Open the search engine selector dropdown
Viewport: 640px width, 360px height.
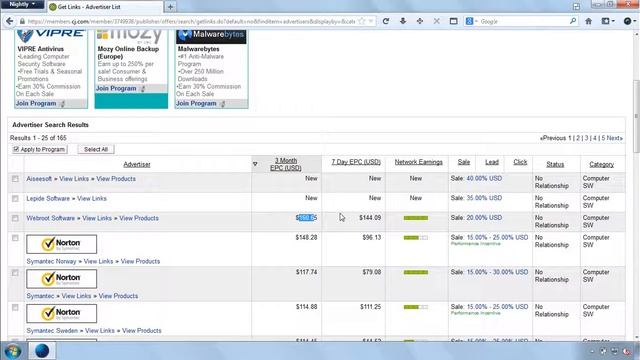point(471,21)
